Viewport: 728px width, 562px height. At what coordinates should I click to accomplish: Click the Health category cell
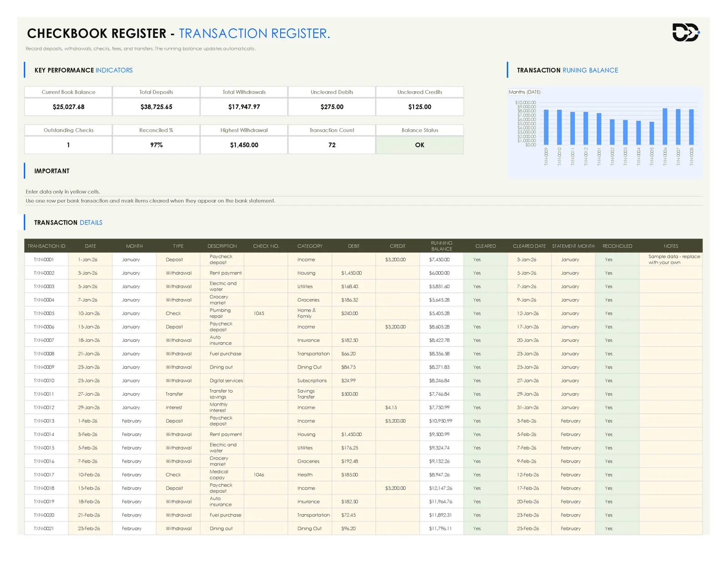click(x=310, y=475)
